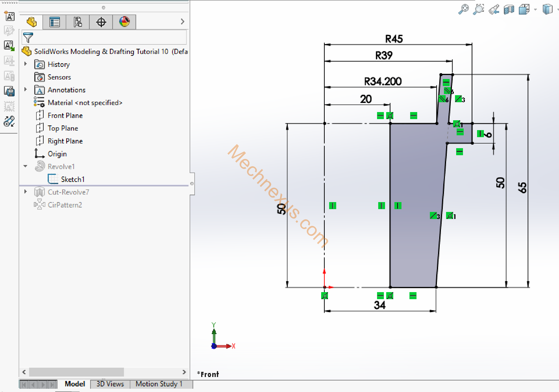Expand the History folder

coord(26,64)
